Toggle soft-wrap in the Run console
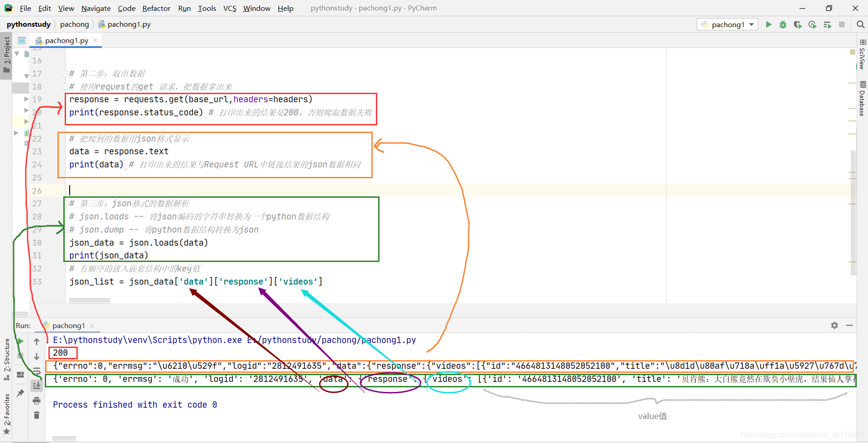This screenshot has width=868, height=443. 37,371
